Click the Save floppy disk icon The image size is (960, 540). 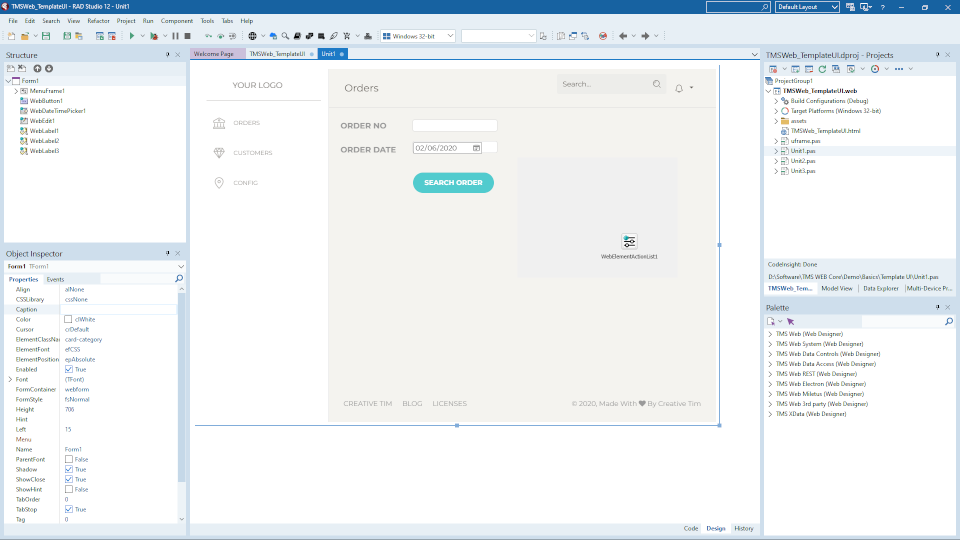[x=46, y=36]
